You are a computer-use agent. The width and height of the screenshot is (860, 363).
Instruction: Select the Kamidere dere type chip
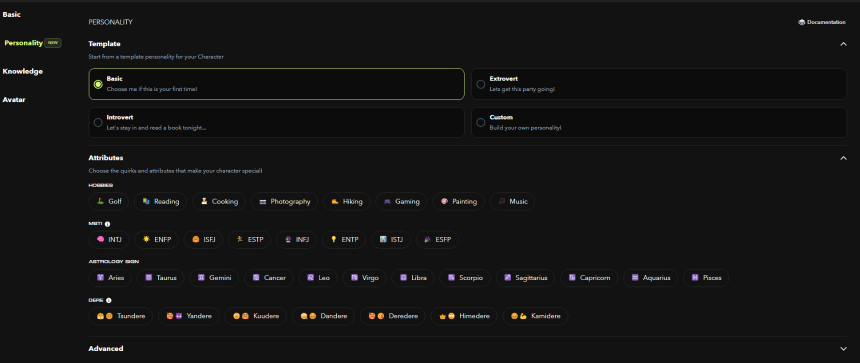pos(535,316)
